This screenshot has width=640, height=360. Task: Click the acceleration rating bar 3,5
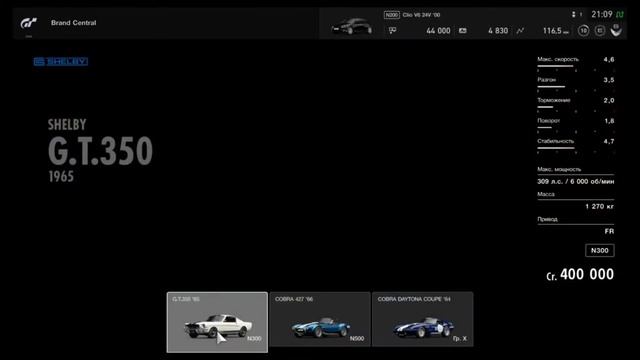[576, 87]
